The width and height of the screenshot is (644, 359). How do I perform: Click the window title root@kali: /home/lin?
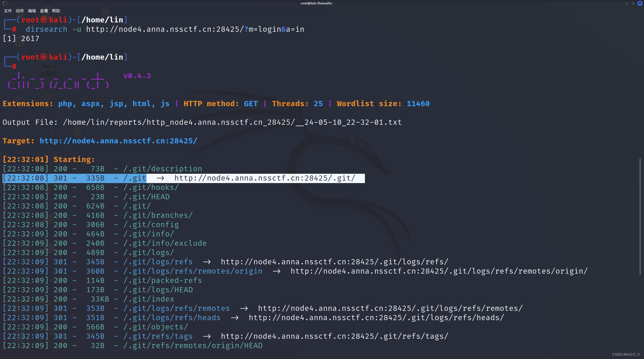click(316, 3)
